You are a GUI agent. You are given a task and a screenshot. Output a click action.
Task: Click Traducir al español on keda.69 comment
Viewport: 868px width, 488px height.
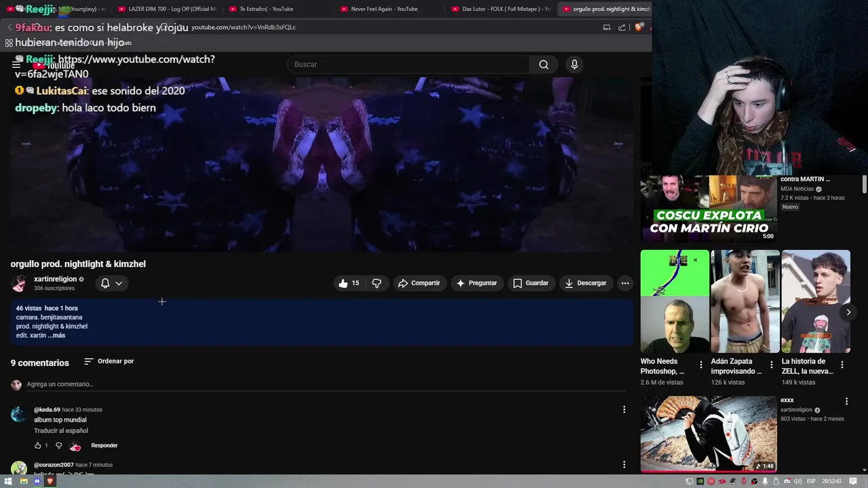pos(61,431)
